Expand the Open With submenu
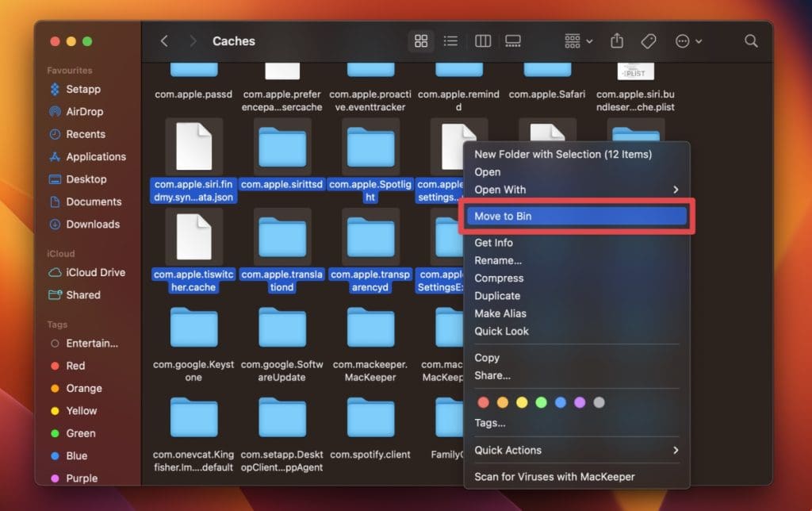 point(576,190)
